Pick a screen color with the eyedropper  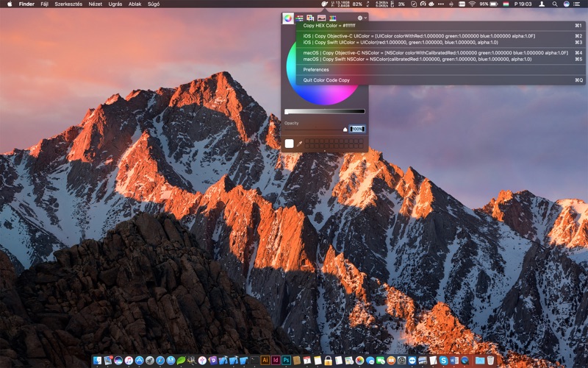pos(300,144)
